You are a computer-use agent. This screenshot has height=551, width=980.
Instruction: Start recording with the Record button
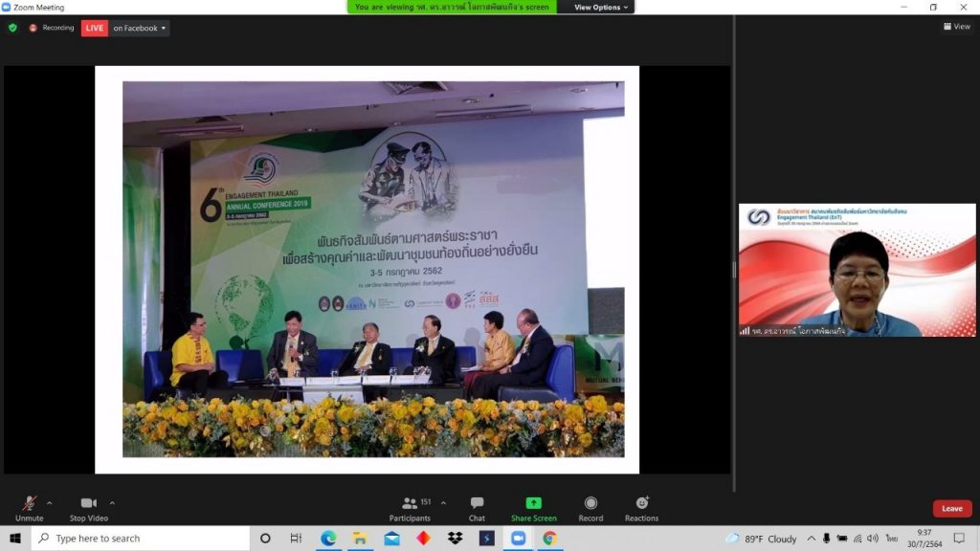(590, 509)
